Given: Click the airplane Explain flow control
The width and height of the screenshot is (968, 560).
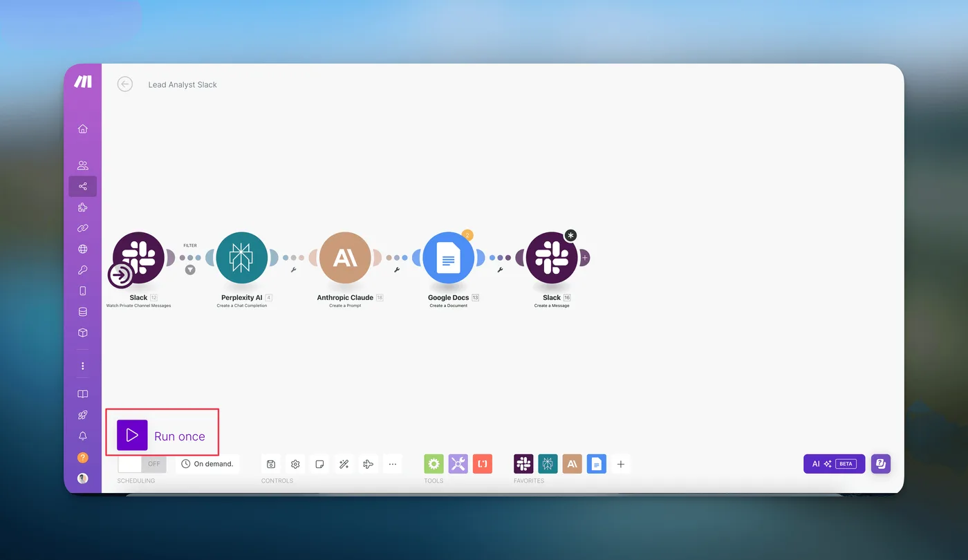Looking at the screenshot, I should pos(368,464).
